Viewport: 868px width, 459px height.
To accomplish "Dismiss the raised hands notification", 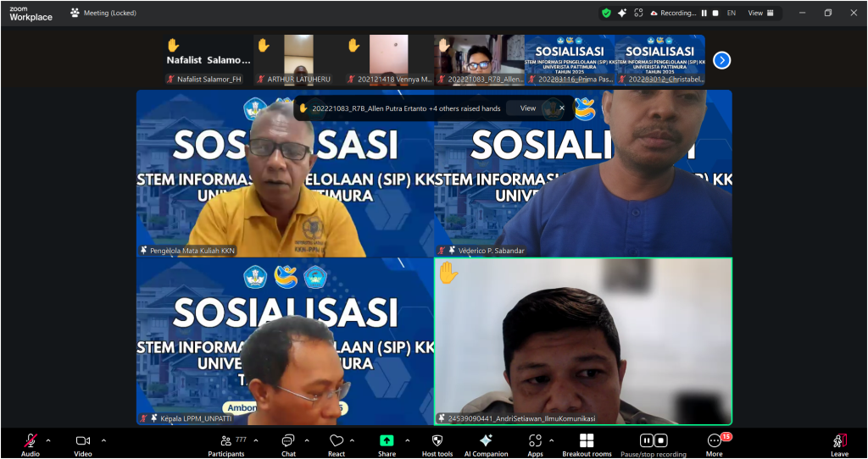I will pyautogui.click(x=561, y=108).
